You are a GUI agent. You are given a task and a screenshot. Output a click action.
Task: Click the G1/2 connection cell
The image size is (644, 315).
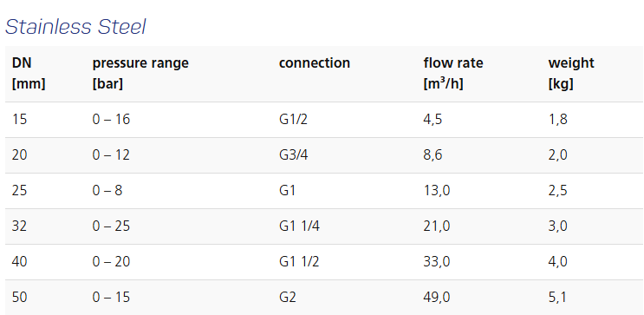pos(293,119)
